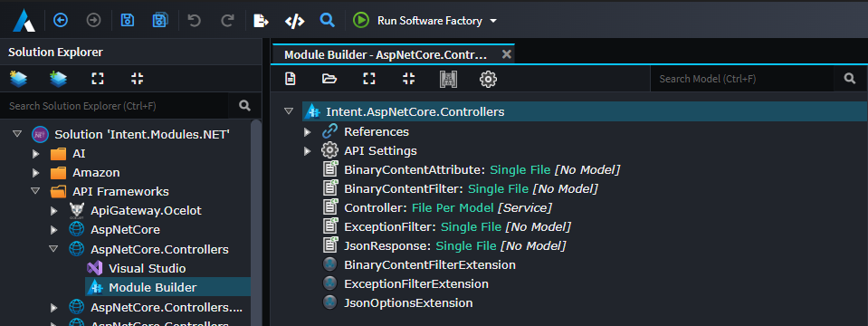
Task: Expand all in Module Builder toolbar
Action: pyautogui.click(x=369, y=79)
